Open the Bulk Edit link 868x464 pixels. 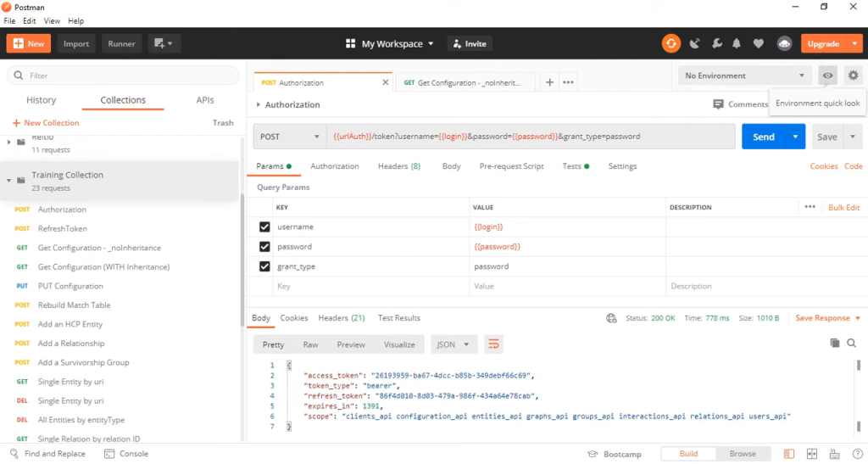coord(843,207)
